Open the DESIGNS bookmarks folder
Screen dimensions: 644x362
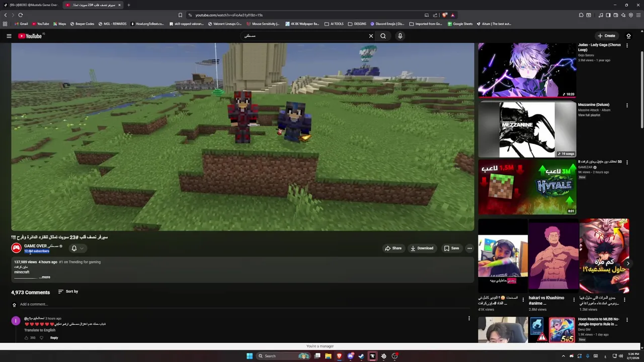click(x=357, y=24)
